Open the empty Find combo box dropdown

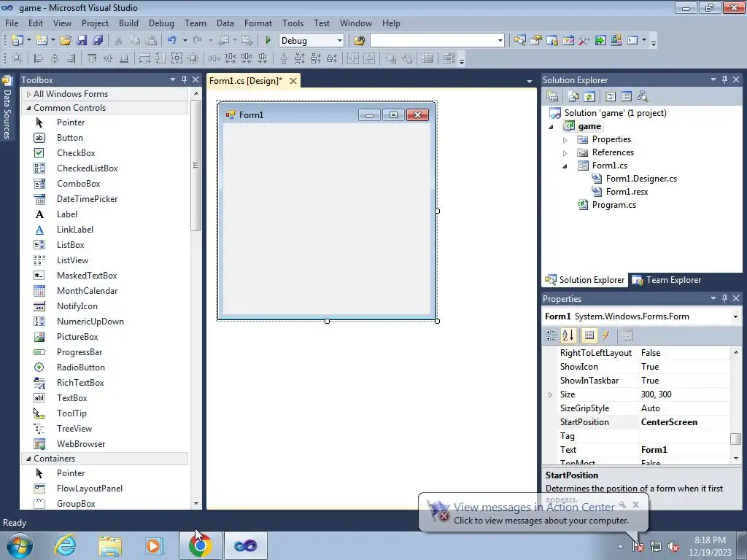[500, 41]
